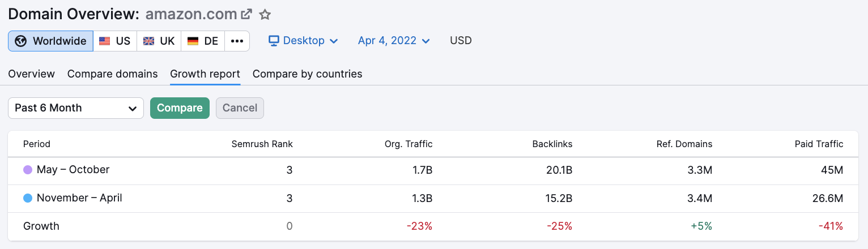Screen dimensions: 868x249
Task: Switch to the Overview tab
Action: point(32,74)
